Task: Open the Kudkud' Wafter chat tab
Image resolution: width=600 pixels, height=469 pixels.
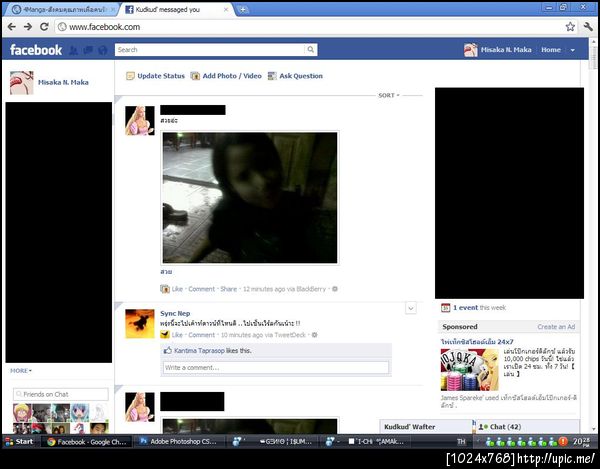Action: coord(425,427)
